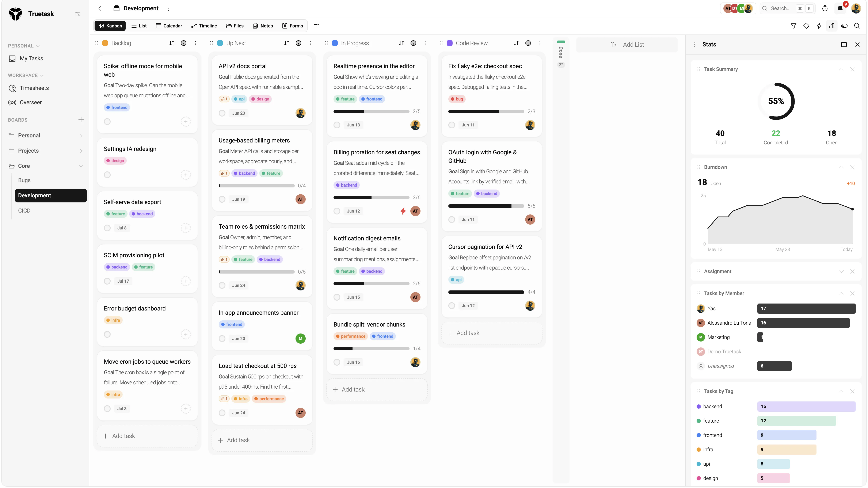Open sidebar settings next to Truetask logo
The height and width of the screenshot is (488, 868).
click(77, 14)
